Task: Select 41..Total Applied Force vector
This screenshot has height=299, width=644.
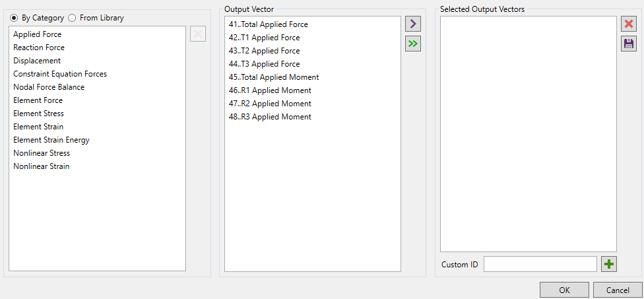Action: pos(268,24)
